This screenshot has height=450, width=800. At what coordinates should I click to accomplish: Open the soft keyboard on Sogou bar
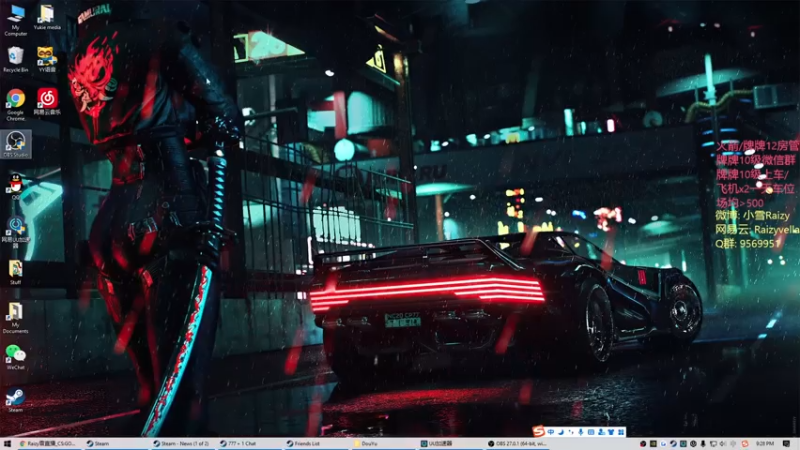click(x=591, y=432)
